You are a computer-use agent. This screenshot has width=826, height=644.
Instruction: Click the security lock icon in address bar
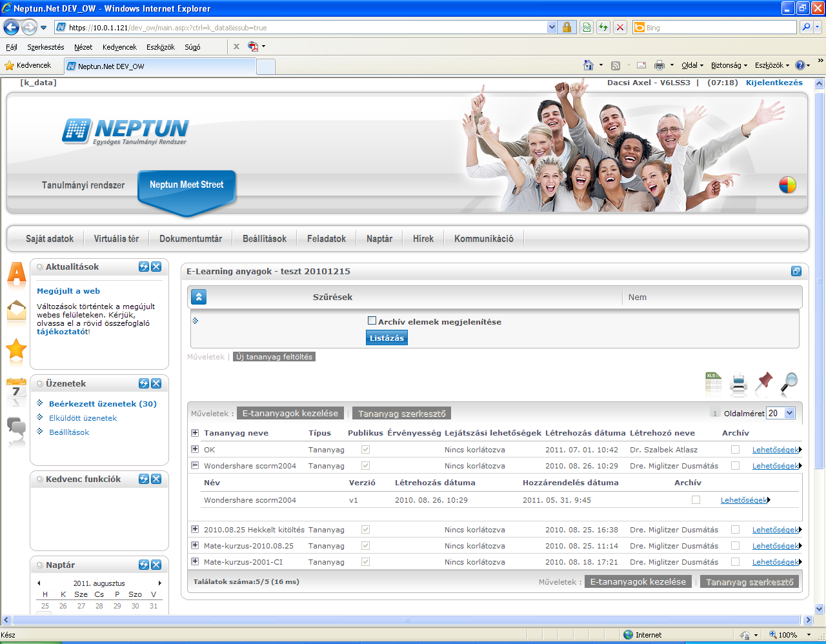pos(567,27)
